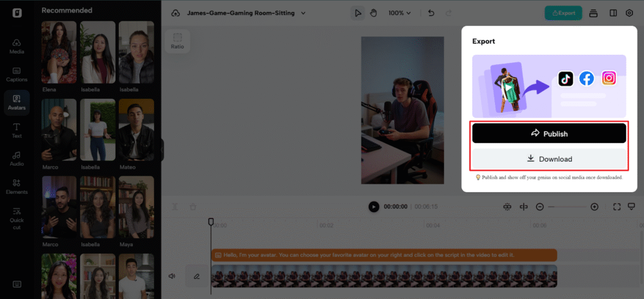Click the Download button

pyautogui.click(x=549, y=159)
